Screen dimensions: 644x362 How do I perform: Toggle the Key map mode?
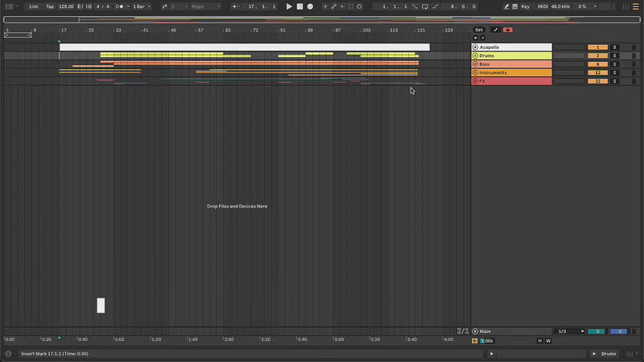coord(526,6)
